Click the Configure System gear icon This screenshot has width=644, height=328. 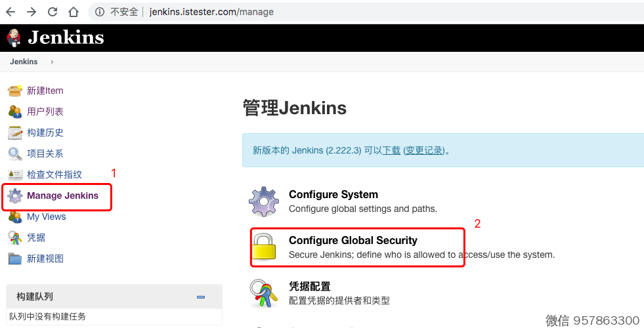coord(264,201)
